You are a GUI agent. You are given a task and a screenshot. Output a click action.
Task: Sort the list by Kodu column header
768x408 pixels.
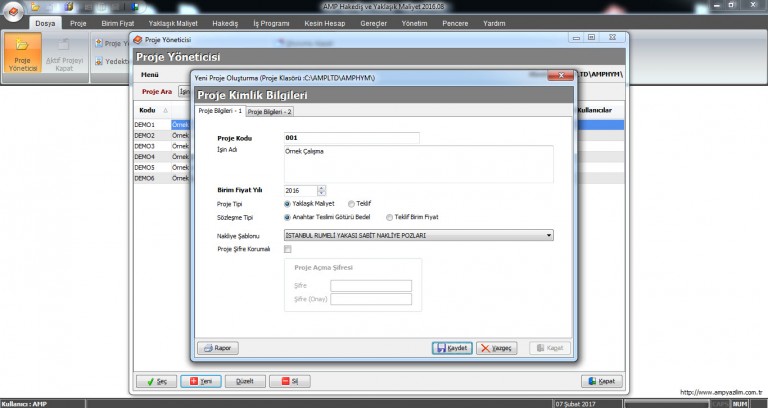point(148,110)
